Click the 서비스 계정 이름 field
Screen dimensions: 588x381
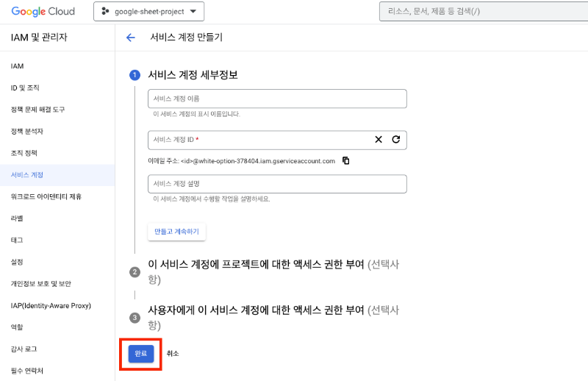(x=277, y=99)
